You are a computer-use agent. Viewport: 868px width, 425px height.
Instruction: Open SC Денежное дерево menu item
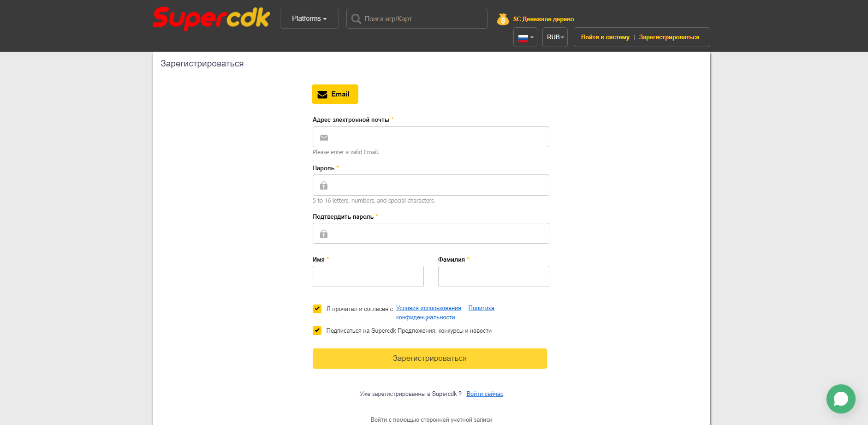pos(543,19)
